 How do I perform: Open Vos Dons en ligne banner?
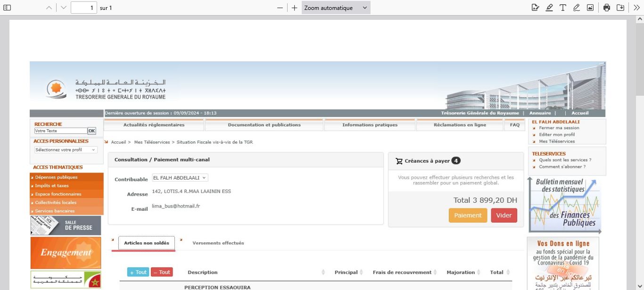coord(563,263)
